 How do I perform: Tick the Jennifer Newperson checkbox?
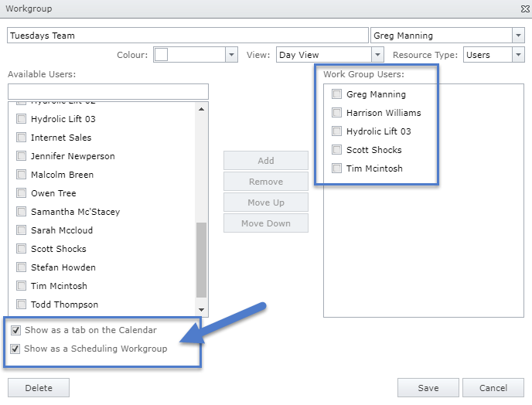point(22,156)
